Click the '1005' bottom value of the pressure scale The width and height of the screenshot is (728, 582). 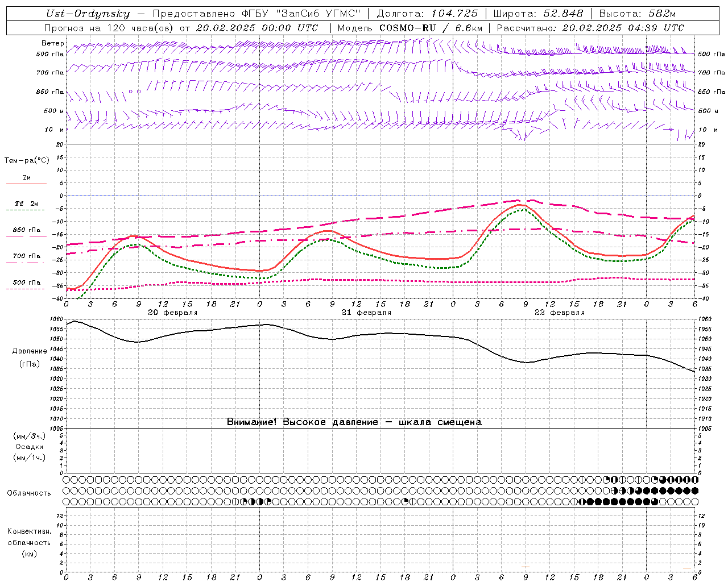57,429
